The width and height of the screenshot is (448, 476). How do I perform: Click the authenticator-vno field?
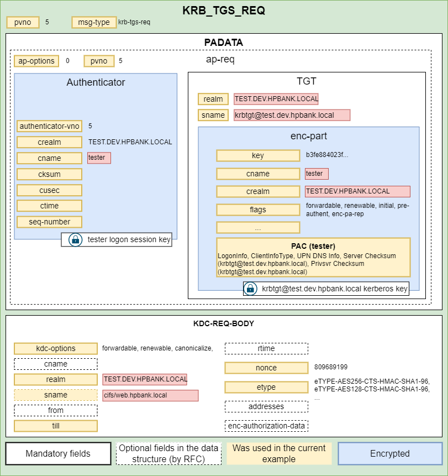pyautogui.click(x=50, y=126)
